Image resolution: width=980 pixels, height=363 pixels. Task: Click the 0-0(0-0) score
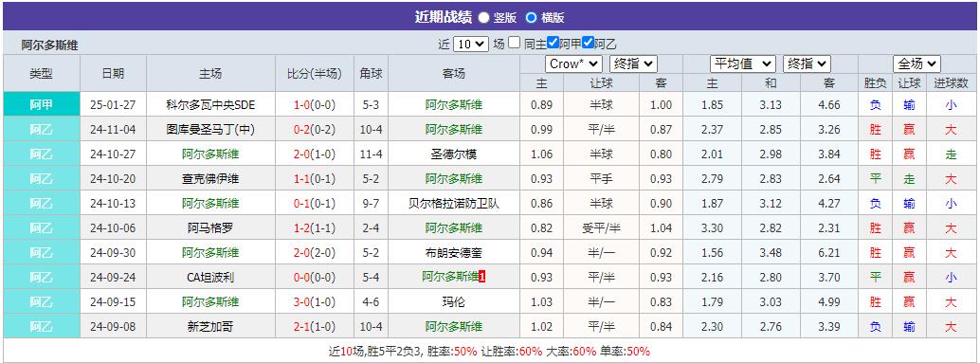click(315, 278)
